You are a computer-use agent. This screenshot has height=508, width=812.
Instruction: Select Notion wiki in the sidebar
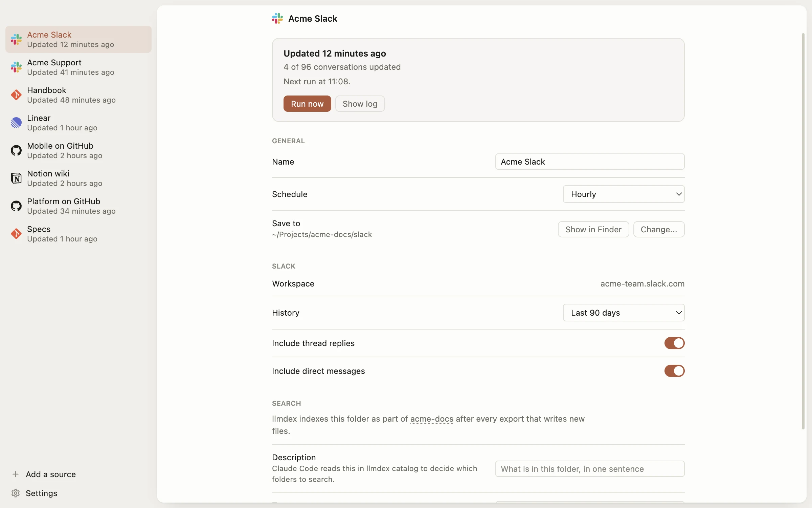point(78,178)
